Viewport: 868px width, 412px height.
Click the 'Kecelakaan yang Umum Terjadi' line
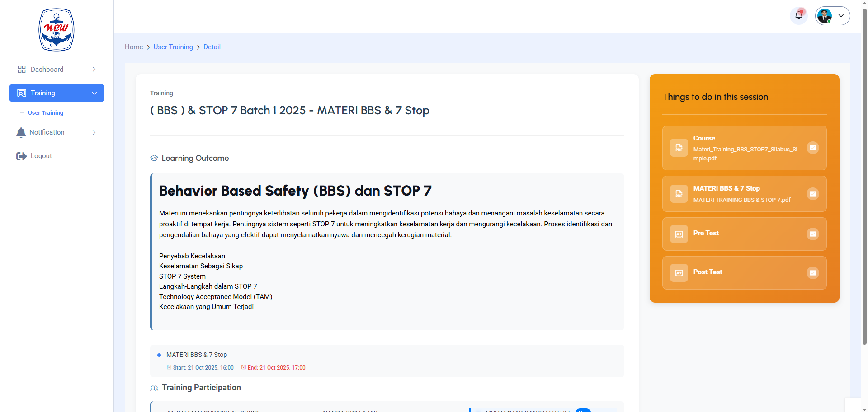pos(206,307)
